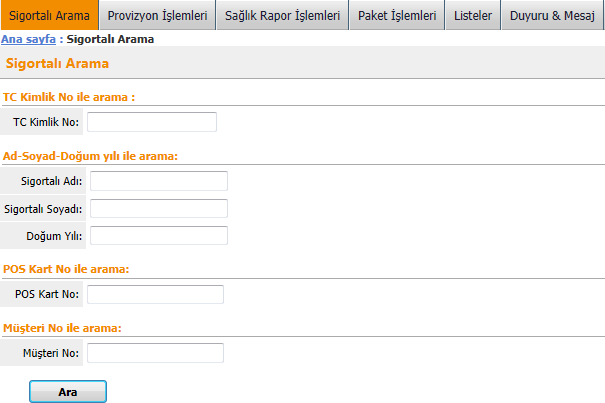Follow the Ana sayfa breadcrumb link
The width and height of the screenshot is (605, 403).
pos(29,39)
